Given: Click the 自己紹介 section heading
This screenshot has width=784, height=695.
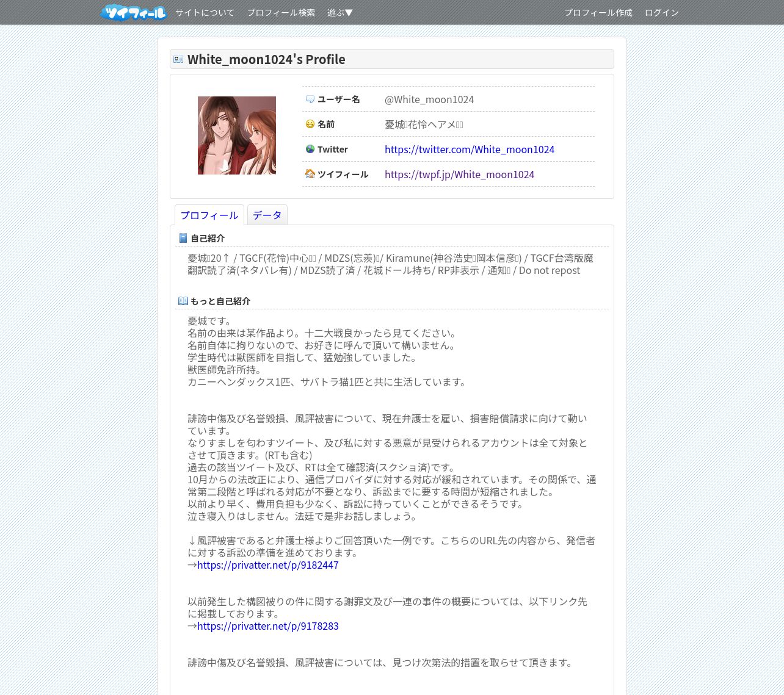Looking at the screenshot, I should pos(208,239).
